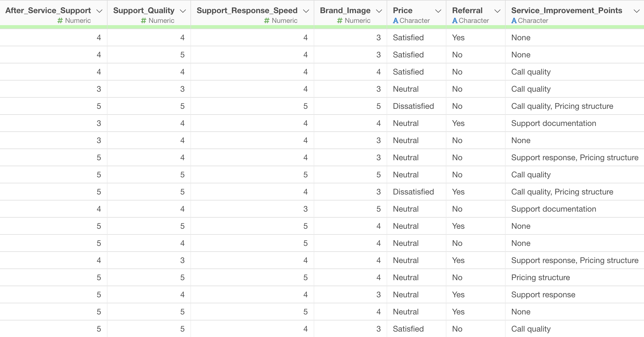The height and width of the screenshot is (337, 644).
Task: Open Service_Improvement_Points column dropdown chevron
Action: (637, 11)
